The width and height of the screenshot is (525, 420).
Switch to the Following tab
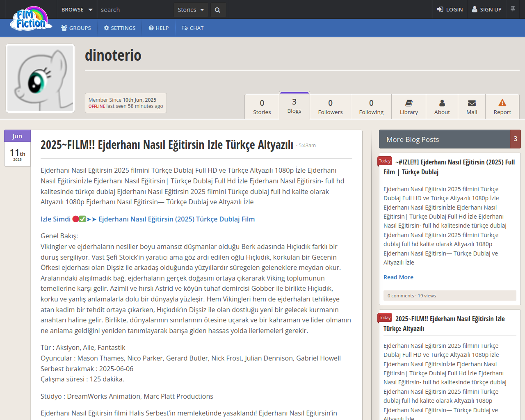pyautogui.click(x=371, y=107)
